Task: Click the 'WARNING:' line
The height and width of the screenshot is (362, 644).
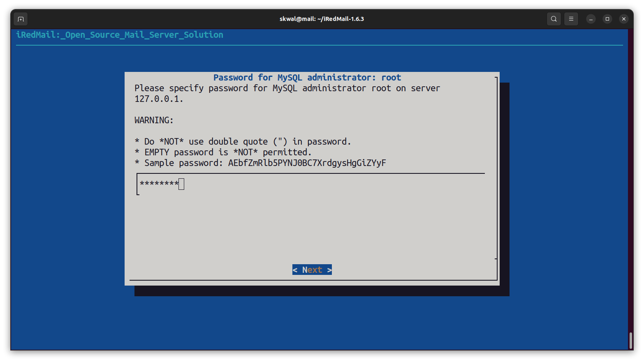Action: point(154,120)
